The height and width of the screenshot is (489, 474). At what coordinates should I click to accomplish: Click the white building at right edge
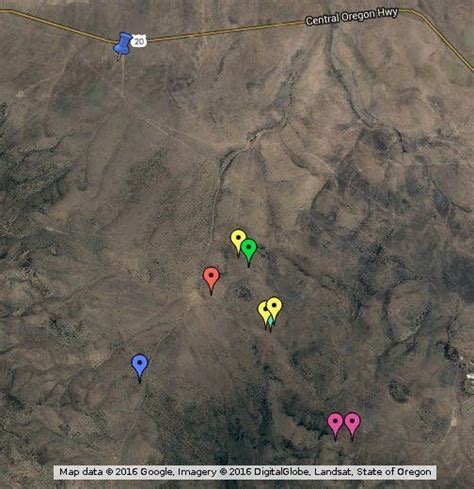[x=470, y=376]
